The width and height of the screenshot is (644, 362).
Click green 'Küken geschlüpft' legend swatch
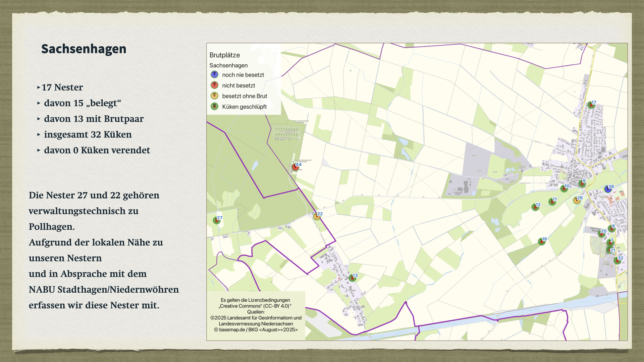pyautogui.click(x=214, y=107)
